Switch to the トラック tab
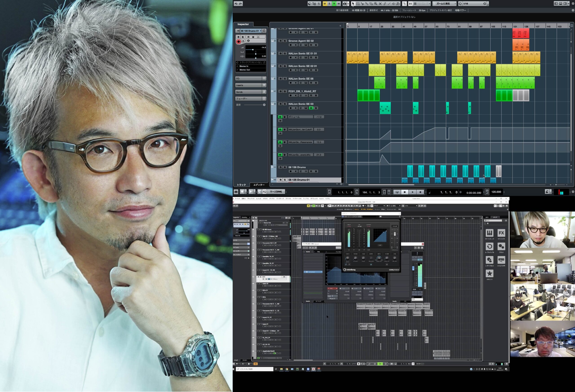Image resolution: width=575 pixels, height=392 pixels. pyautogui.click(x=241, y=185)
